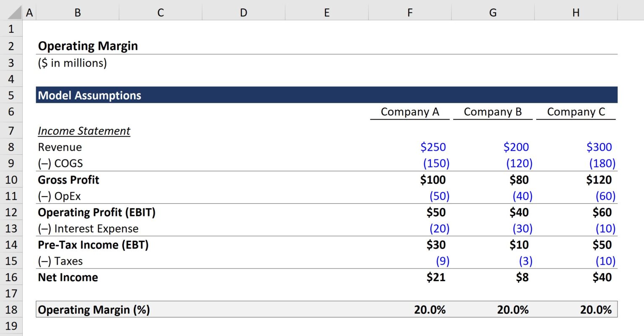Click the Company A column header cell
The image size is (644, 336).
click(410, 112)
